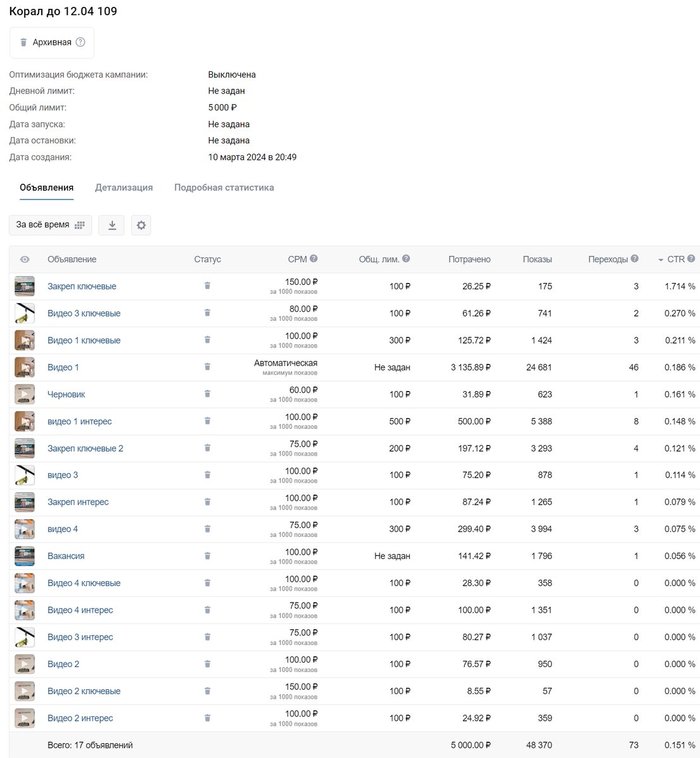700x758 pixels.
Task: Click thumbnail of Видео 3 ключевые ad
Action: 25,313
